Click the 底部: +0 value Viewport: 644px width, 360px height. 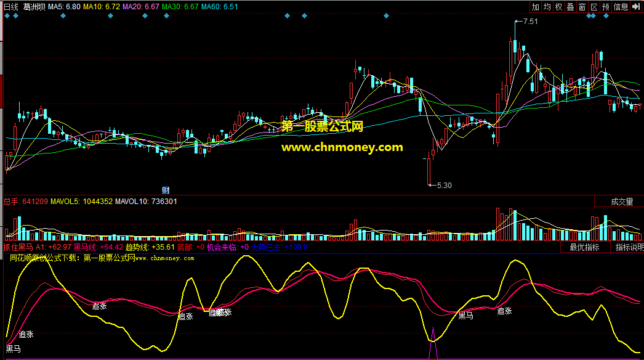click(191, 247)
